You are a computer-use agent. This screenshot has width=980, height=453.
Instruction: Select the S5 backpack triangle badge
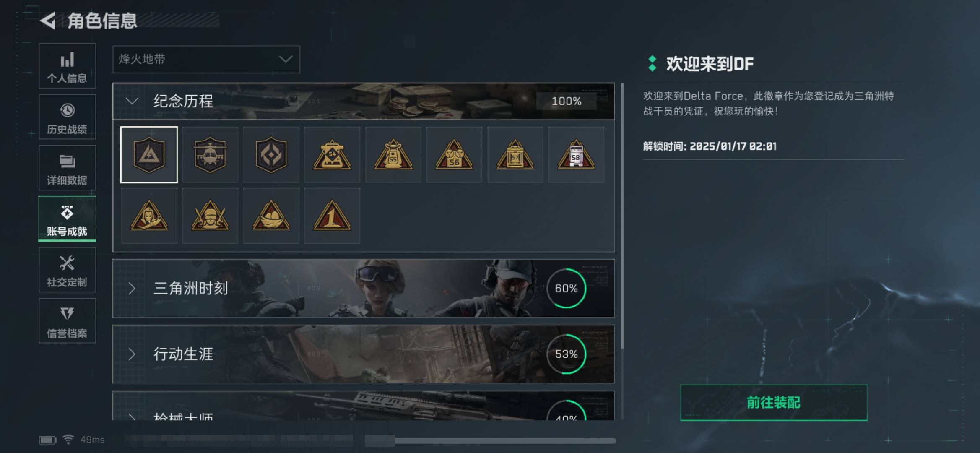click(x=393, y=155)
